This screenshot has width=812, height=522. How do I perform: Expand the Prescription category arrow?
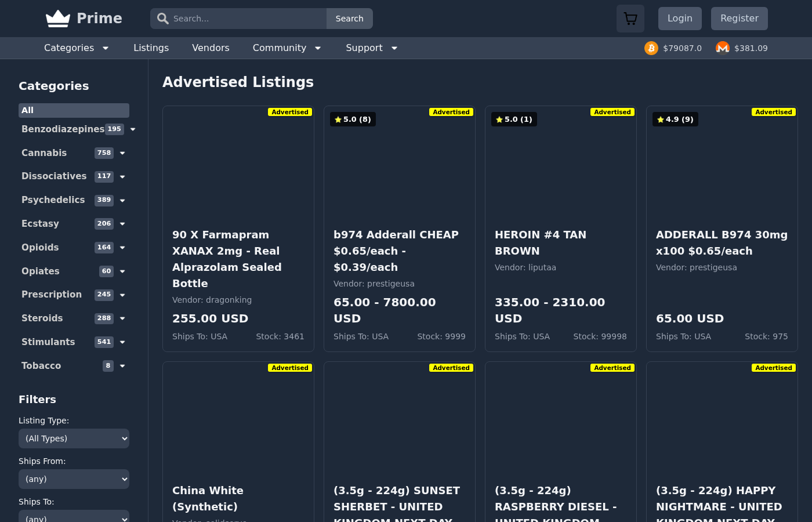coord(122,295)
